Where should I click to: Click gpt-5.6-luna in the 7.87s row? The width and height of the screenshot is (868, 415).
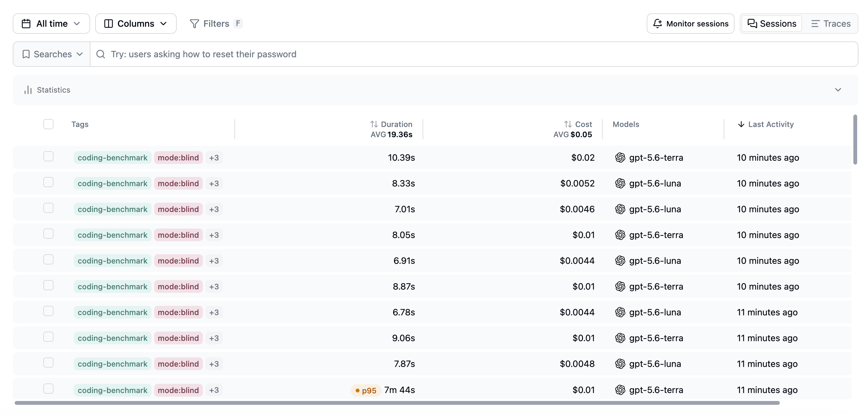pos(655,364)
